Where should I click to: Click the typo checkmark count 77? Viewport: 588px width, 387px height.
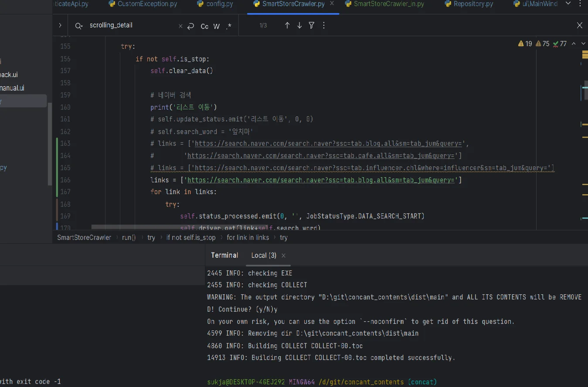click(560, 44)
